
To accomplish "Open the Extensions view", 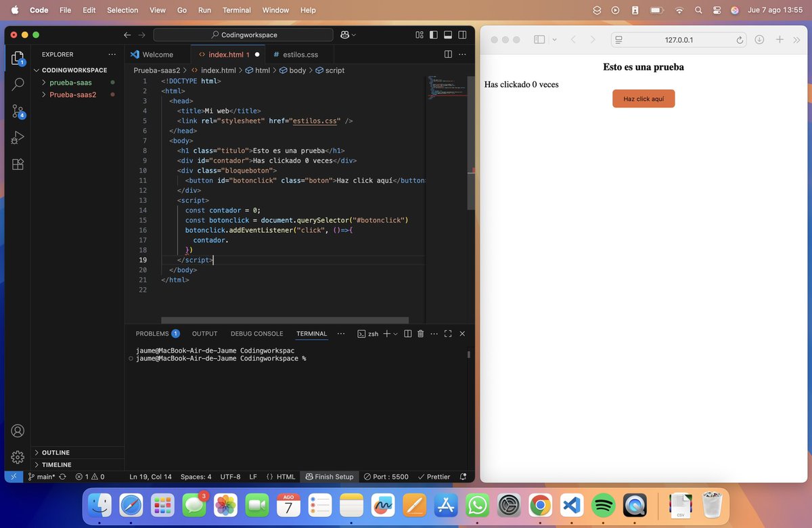I will [18, 164].
